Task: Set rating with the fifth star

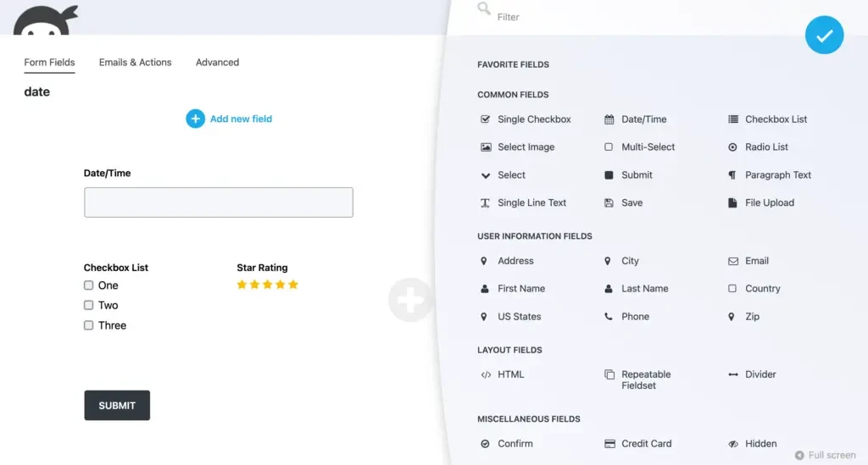Action: (x=293, y=285)
